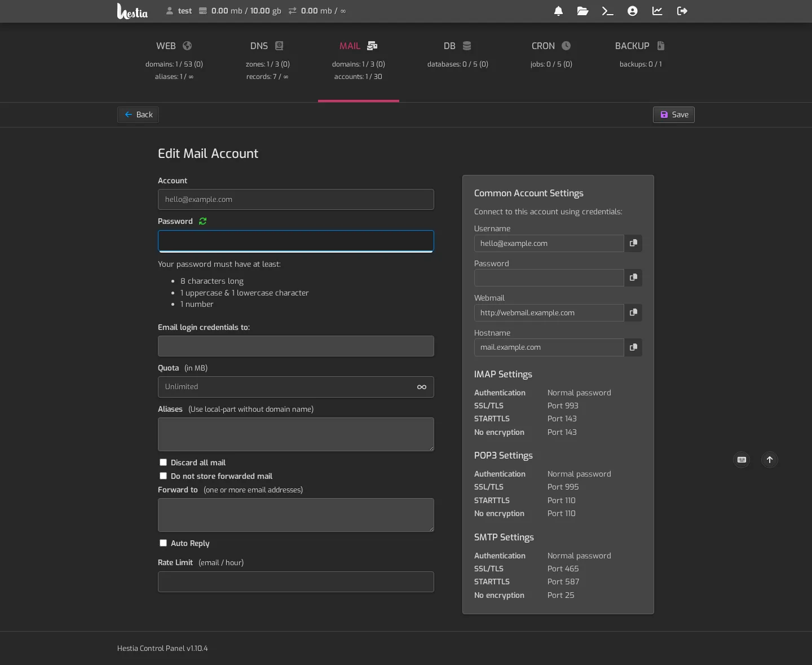Focus the Password input field
This screenshot has height=665, width=812.
(296, 241)
